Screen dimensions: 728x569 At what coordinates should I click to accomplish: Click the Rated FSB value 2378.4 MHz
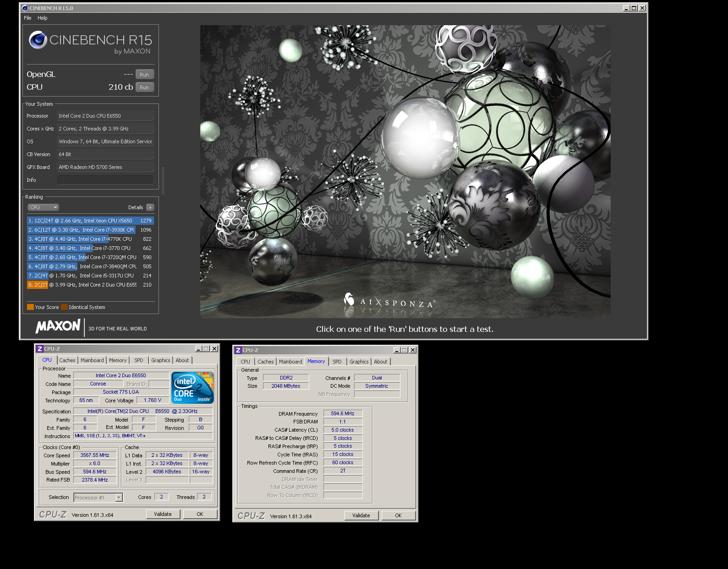pyautogui.click(x=95, y=480)
